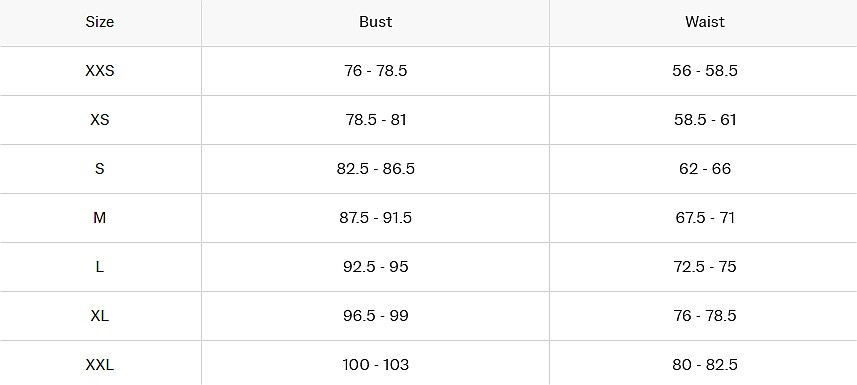Click waist value 62 - 66
The height and width of the screenshot is (385, 857).
coord(705,169)
